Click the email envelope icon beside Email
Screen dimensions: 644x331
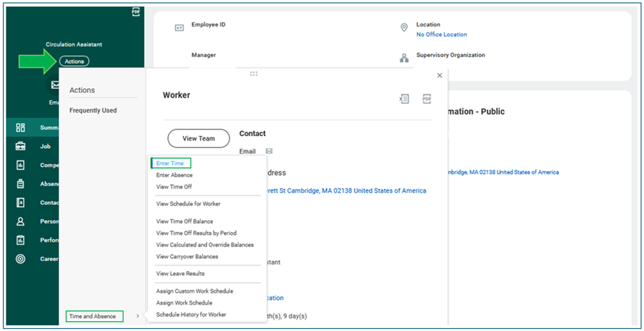(269, 151)
